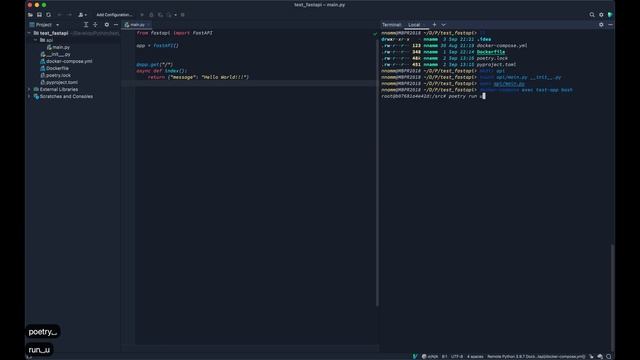This screenshot has height=360, width=640.
Task: Expand Scratches and Consoles node
Action: click(x=29, y=96)
